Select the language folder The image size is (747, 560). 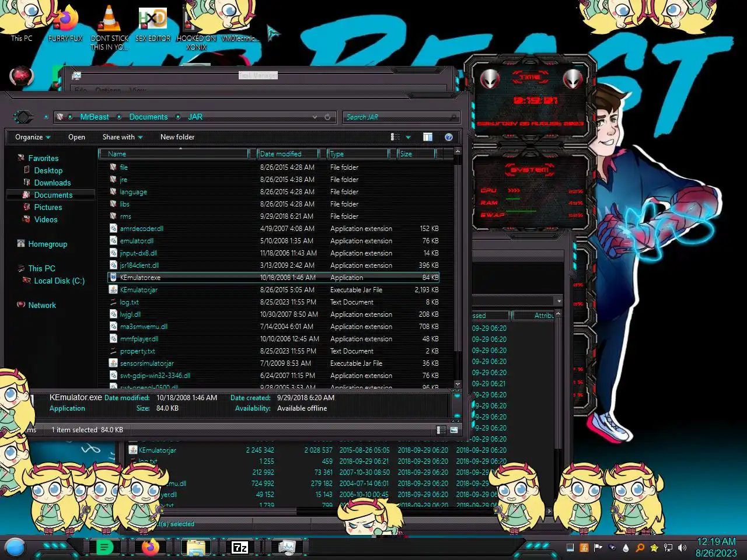click(274, 192)
